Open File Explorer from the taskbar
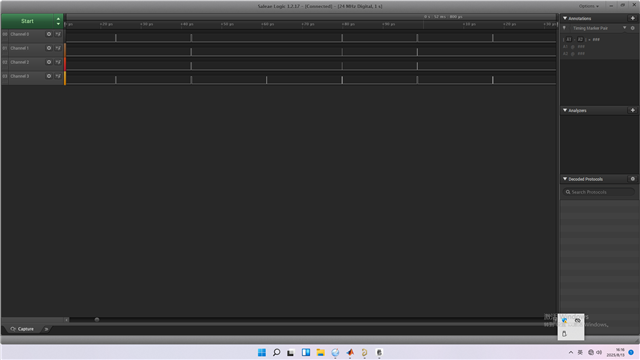640x360 pixels. 320,352
